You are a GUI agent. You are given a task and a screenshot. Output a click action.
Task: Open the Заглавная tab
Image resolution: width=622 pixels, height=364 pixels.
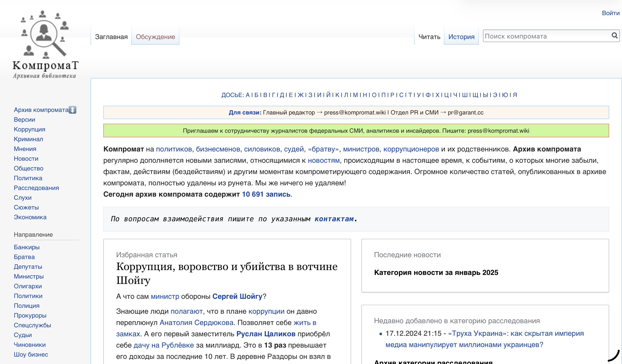111,37
